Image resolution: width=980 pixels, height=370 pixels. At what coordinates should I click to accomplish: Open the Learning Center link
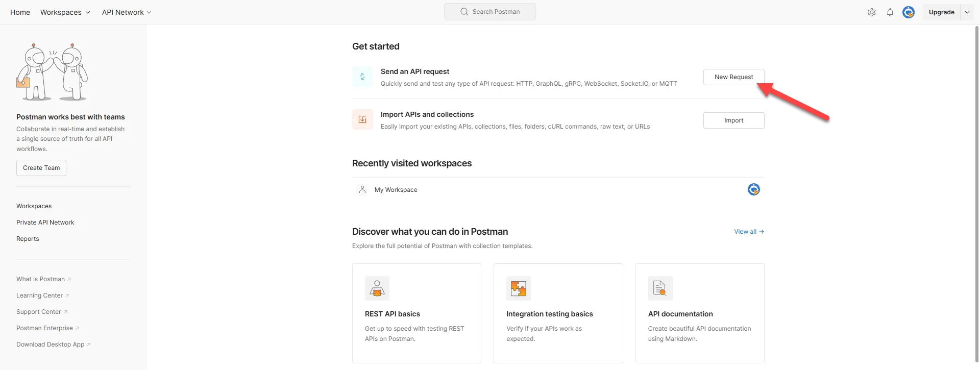[x=42, y=295]
